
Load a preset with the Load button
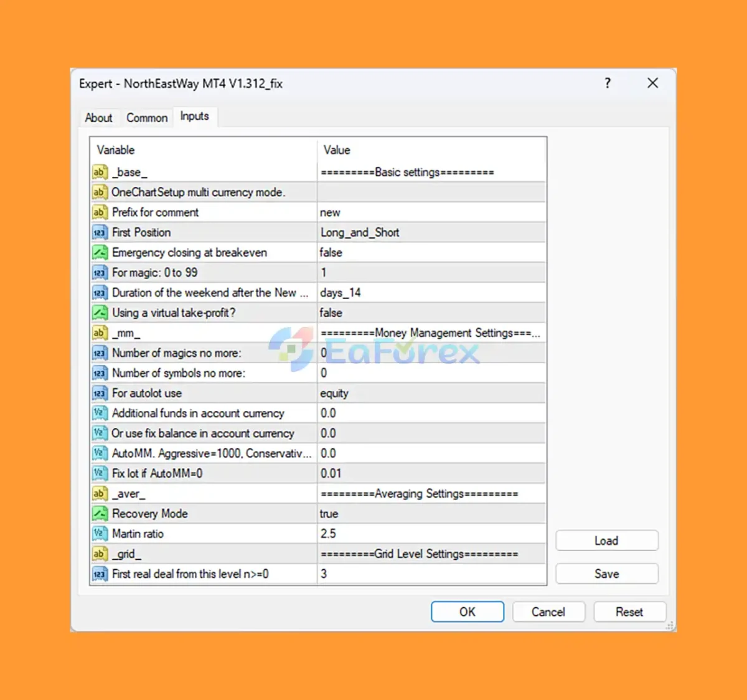(607, 541)
